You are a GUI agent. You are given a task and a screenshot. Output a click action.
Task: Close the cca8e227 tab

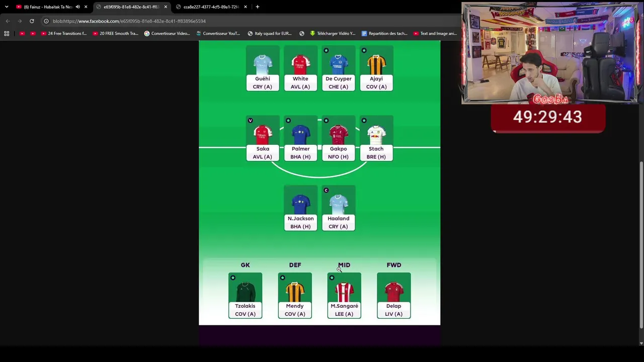click(x=246, y=7)
